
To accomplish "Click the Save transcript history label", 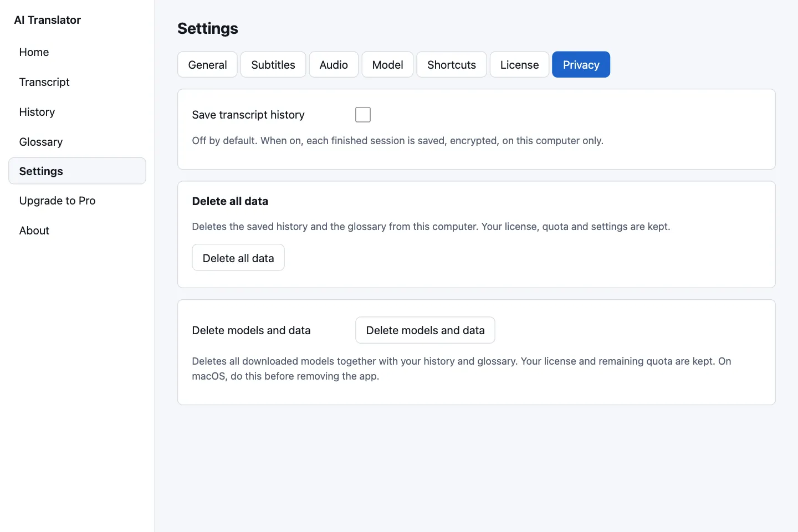I will (248, 115).
